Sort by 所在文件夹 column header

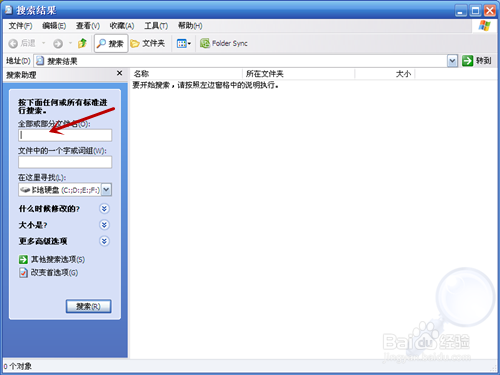click(x=298, y=74)
